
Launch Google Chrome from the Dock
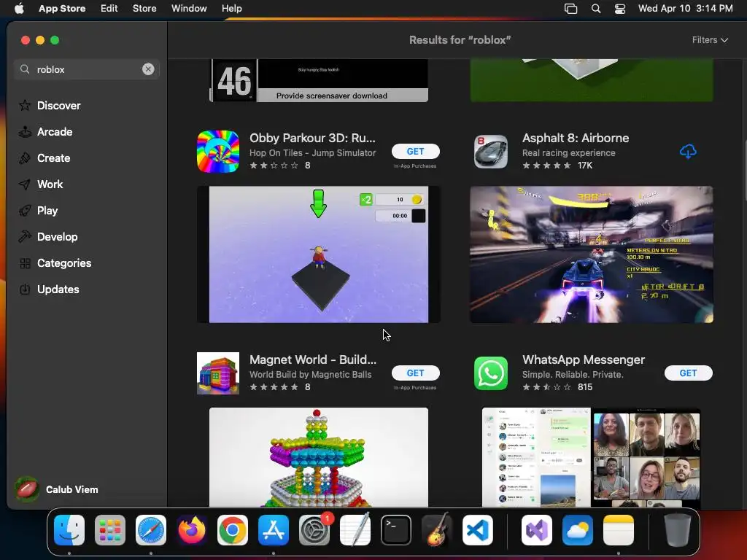pyautogui.click(x=233, y=530)
